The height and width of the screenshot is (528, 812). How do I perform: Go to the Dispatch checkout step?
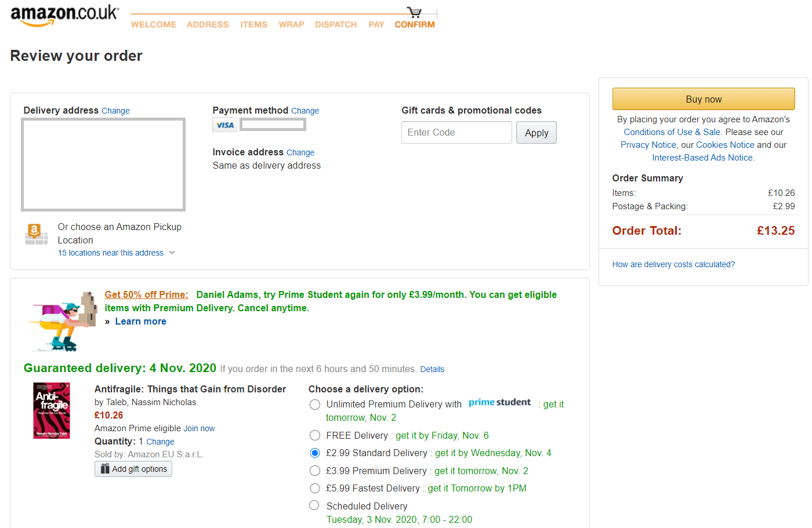pos(336,24)
